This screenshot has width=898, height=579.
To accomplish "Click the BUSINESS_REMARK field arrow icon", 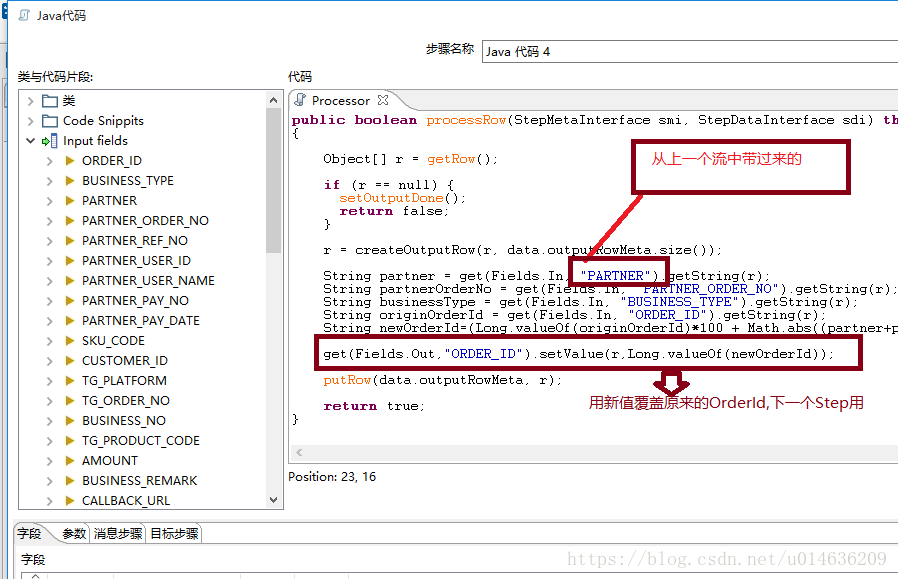I will point(70,481).
